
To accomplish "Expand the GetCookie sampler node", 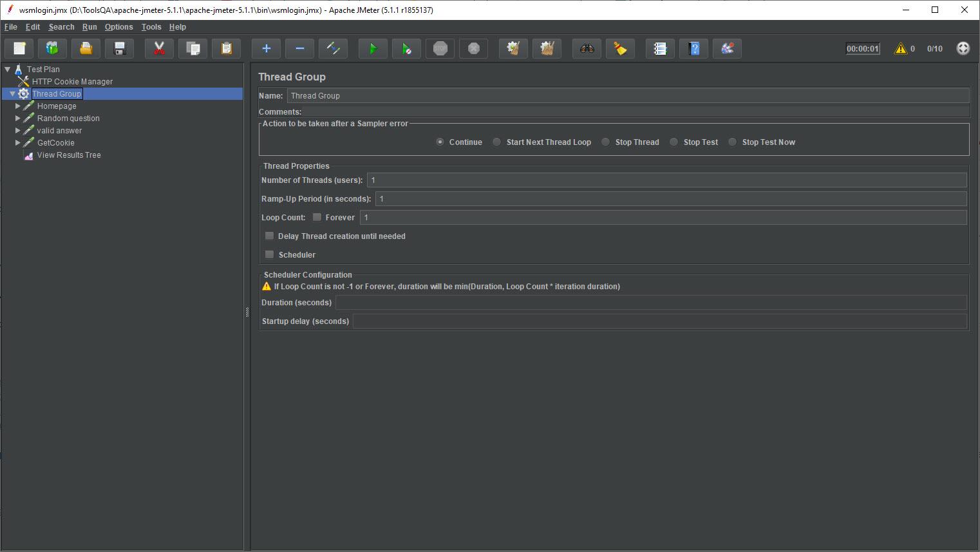I will pyautogui.click(x=18, y=142).
